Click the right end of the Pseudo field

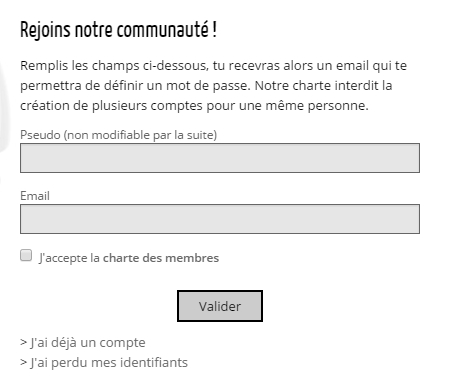pyautogui.click(x=412, y=158)
